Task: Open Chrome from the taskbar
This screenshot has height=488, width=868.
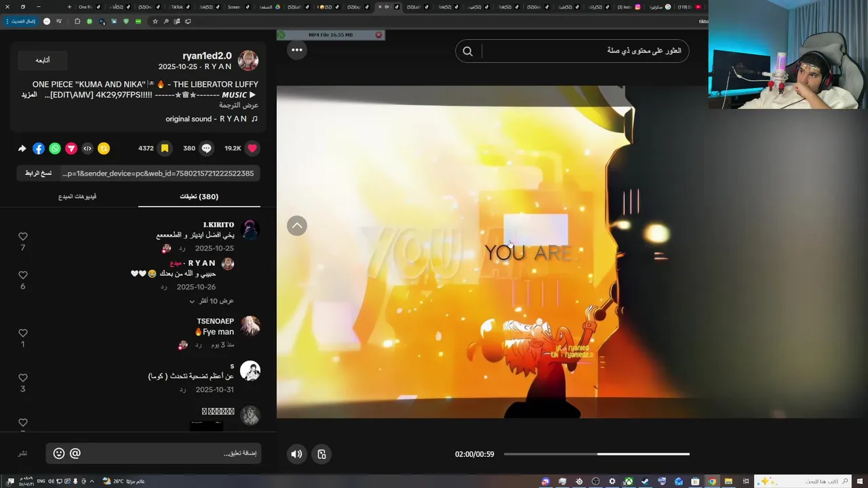Action: 712,481
